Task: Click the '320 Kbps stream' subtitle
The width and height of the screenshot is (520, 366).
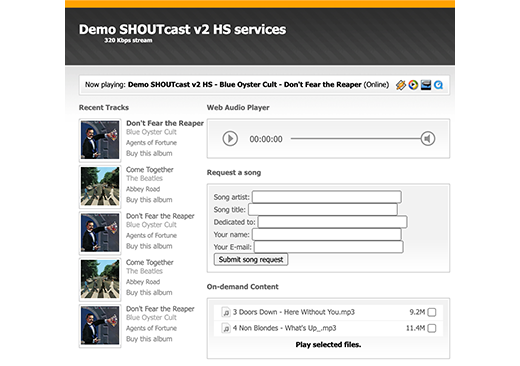Action: (x=128, y=40)
